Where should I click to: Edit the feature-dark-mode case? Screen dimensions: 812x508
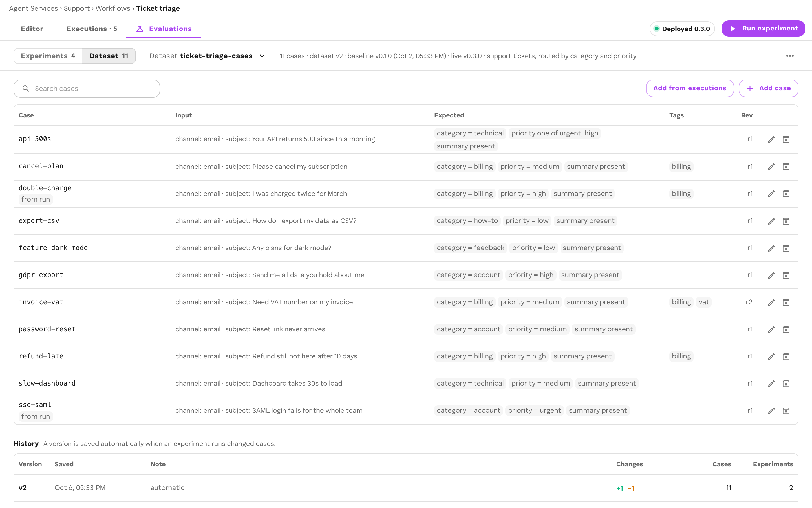click(x=771, y=248)
